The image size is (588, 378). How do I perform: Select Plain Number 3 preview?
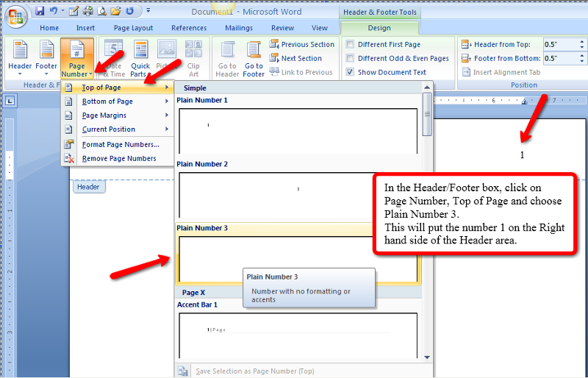click(x=298, y=259)
